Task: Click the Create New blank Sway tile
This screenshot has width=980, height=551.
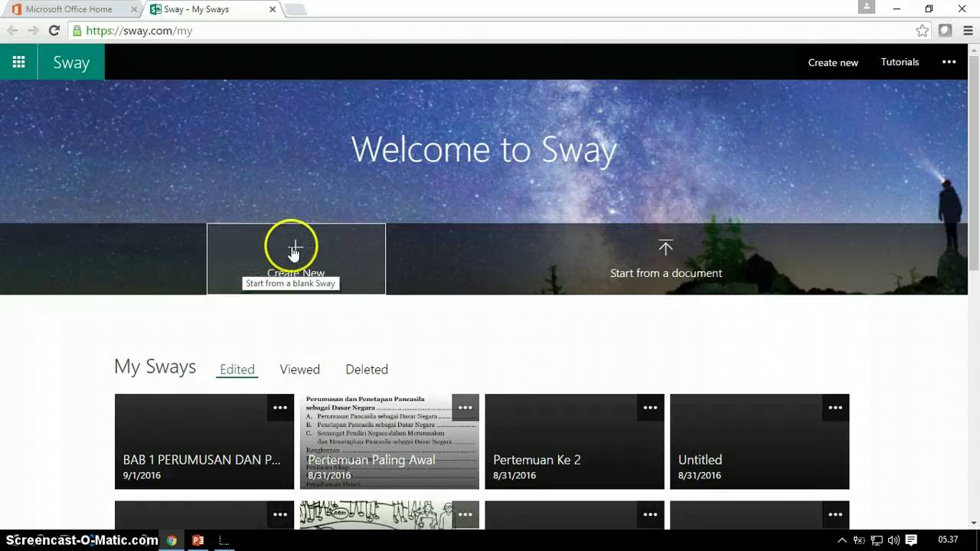Action: click(x=296, y=259)
